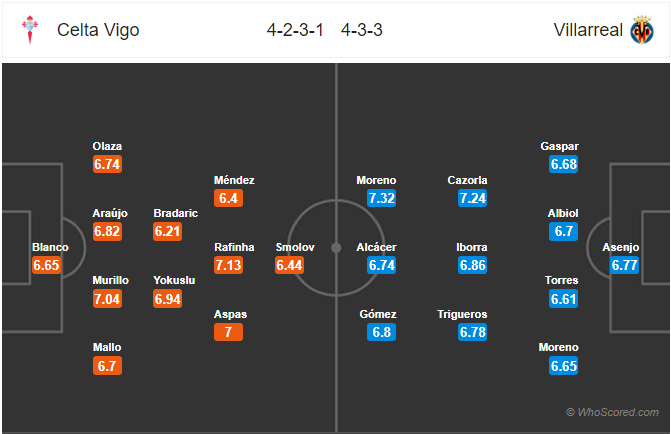Click Iborra's 6.86 rating badge
Image resolution: width=671 pixels, height=434 pixels.
coord(472,265)
